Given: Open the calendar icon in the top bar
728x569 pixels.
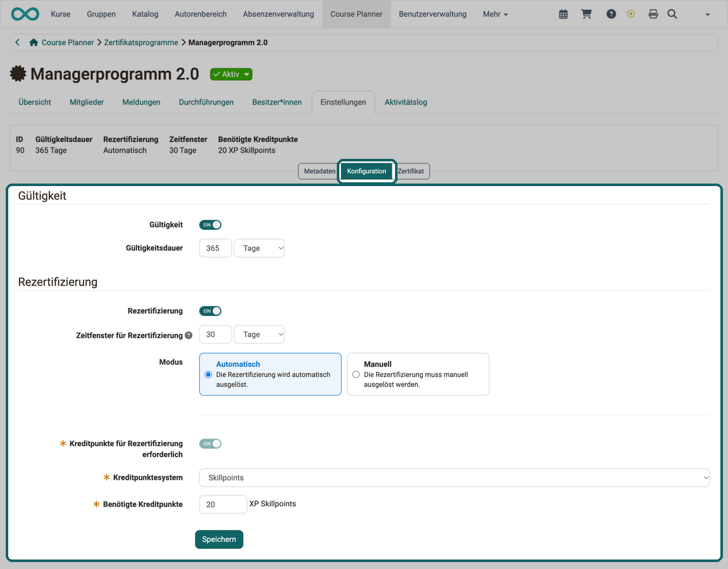Looking at the screenshot, I should pos(563,14).
